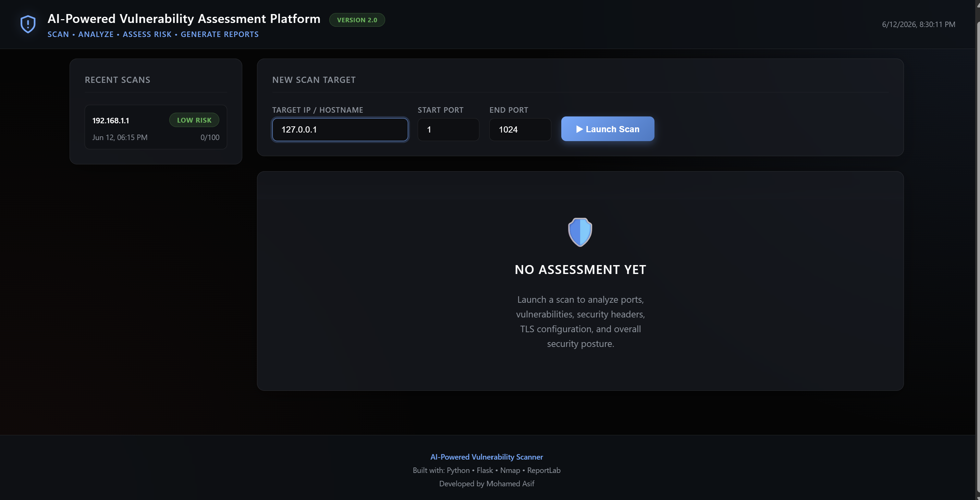The width and height of the screenshot is (980, 500).
Task: Click the LOW RISK badge
Action: click(194, 120)
